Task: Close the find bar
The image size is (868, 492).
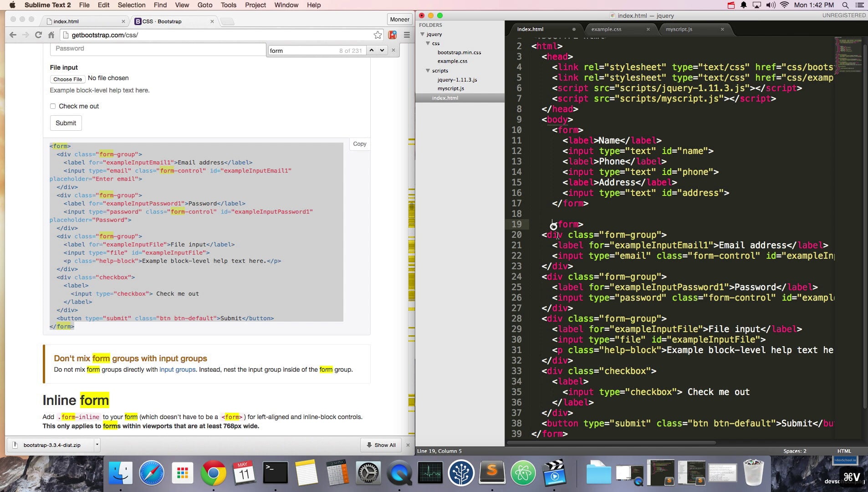Action: point(393,50)
